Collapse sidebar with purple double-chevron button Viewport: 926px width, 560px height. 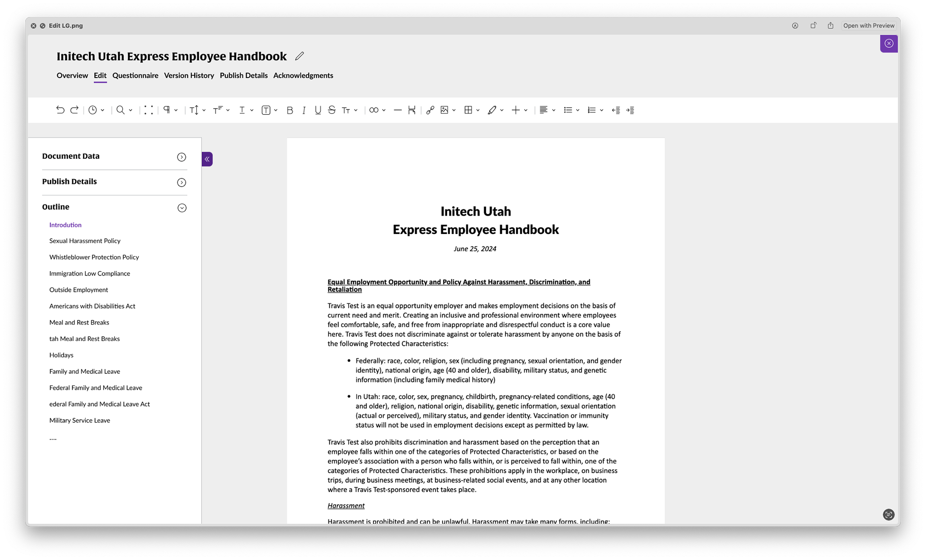point(207,159)
